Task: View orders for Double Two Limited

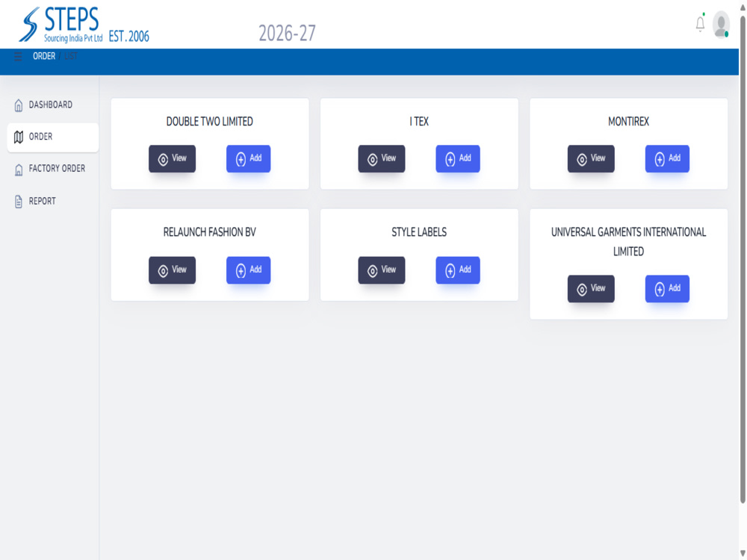Action: click(x=172, y=158)
